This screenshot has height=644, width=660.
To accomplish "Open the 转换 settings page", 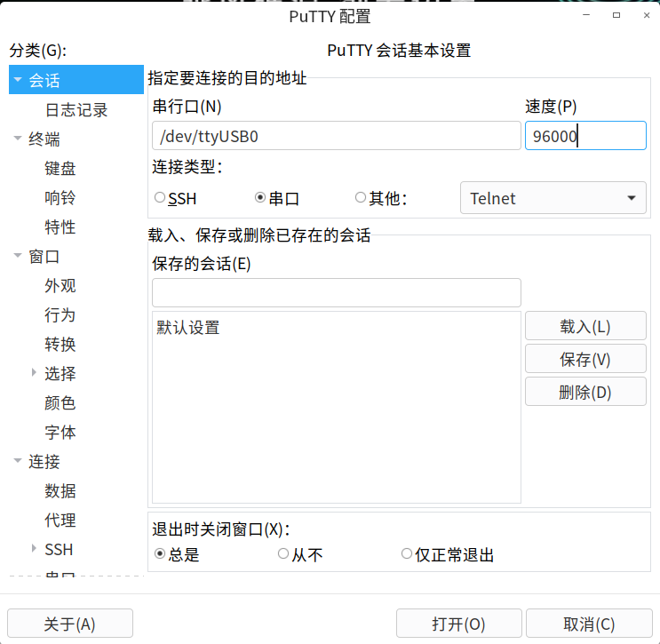I will tap(60, 345).
